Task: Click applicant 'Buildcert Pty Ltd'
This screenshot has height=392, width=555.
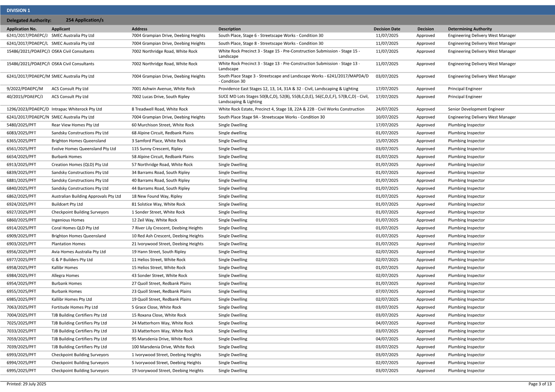Action: (x=67, y=204)
